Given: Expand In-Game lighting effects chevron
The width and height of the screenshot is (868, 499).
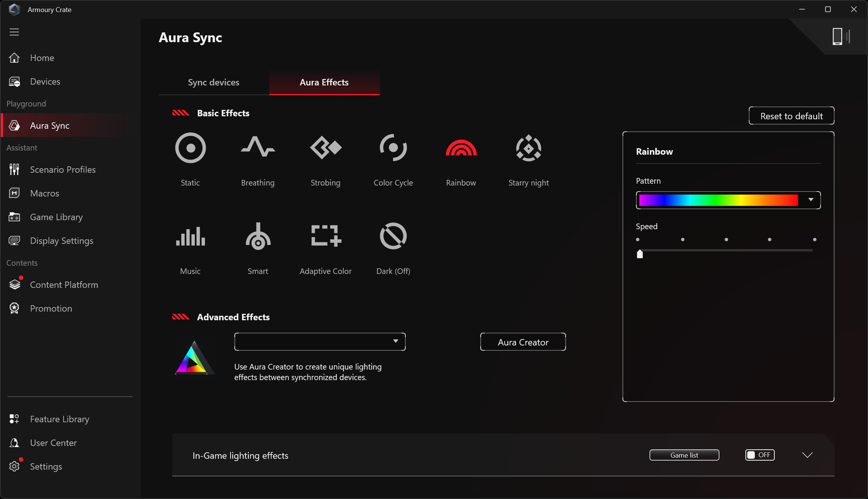Looking at the screenshot, I should click(x=807, y=455).
